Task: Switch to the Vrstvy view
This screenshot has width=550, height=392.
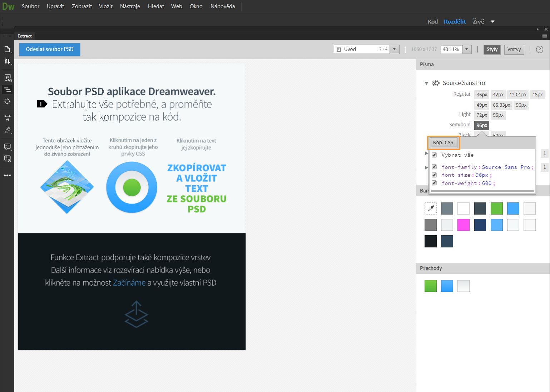Action: pos(514,50)
